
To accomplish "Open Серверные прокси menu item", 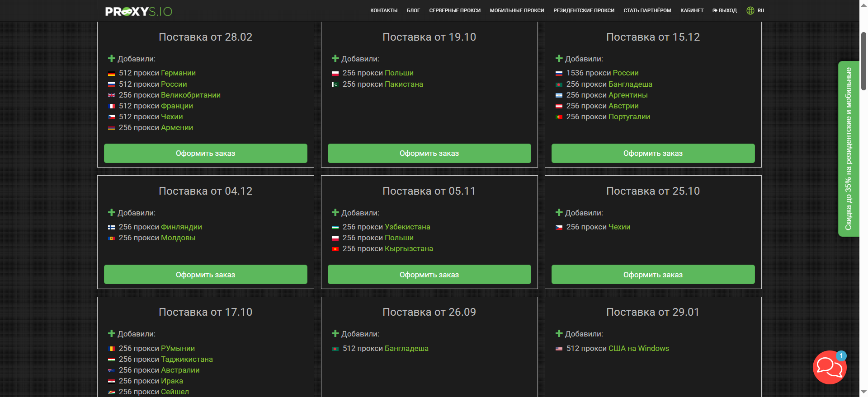I will (455, 10).
